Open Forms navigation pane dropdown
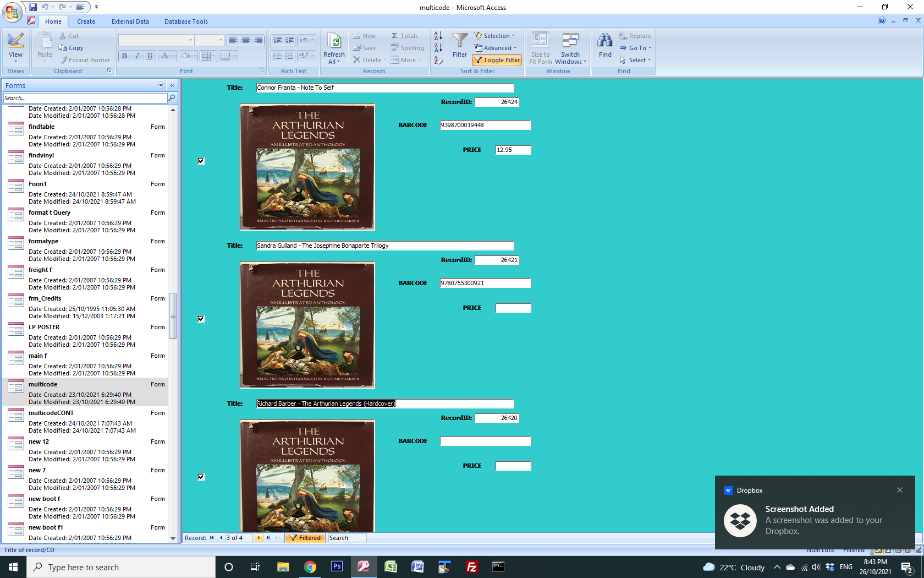924x578 pixels. tap(161, 85)
